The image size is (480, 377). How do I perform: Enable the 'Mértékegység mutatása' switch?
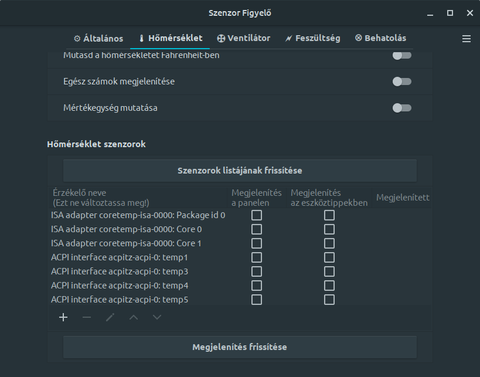pyautogui.click(x=402, y=108)
